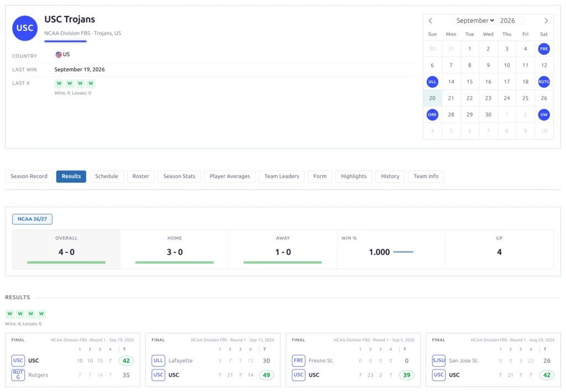This screenshot has width=566, height=392.
Task: Click the Home green progress bar
Action: click(x=174, y=263)
